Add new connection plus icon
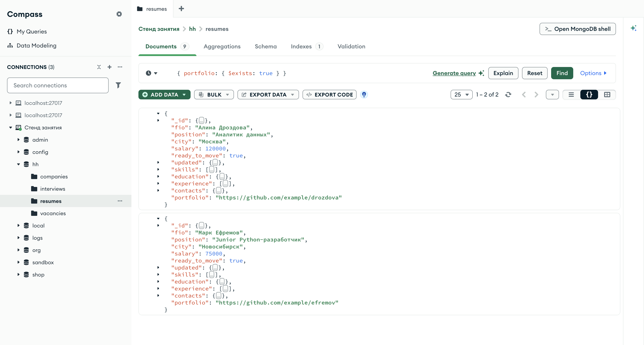This screenshot has height=345, width=644. (110, 67)
